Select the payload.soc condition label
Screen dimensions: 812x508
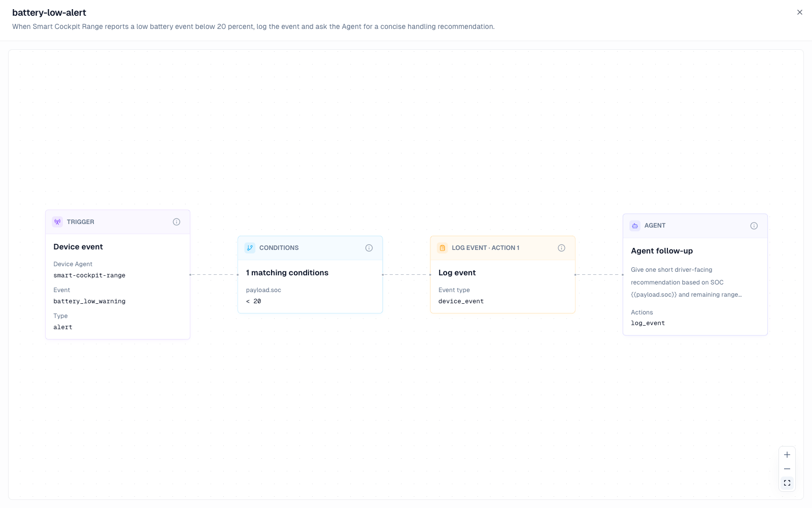[x=263, y=290]
